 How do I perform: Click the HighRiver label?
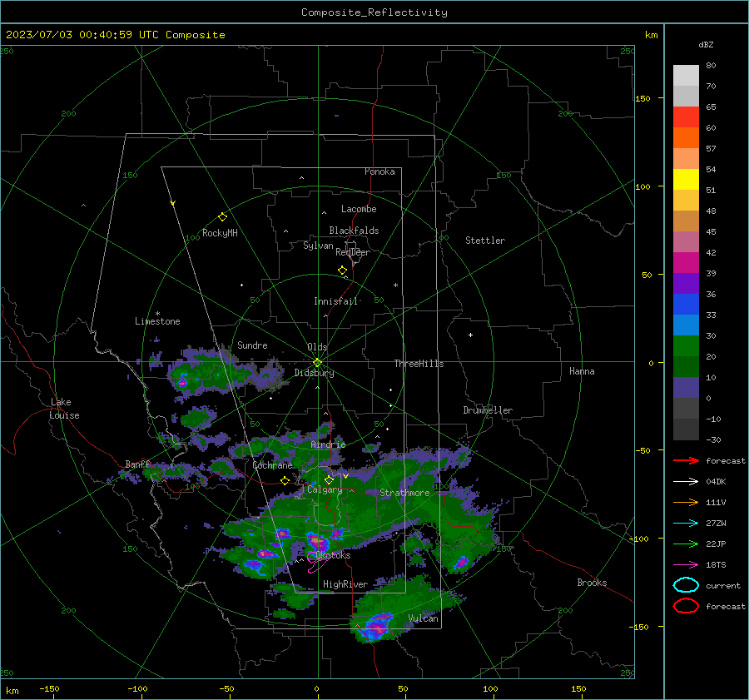(345, 584)
